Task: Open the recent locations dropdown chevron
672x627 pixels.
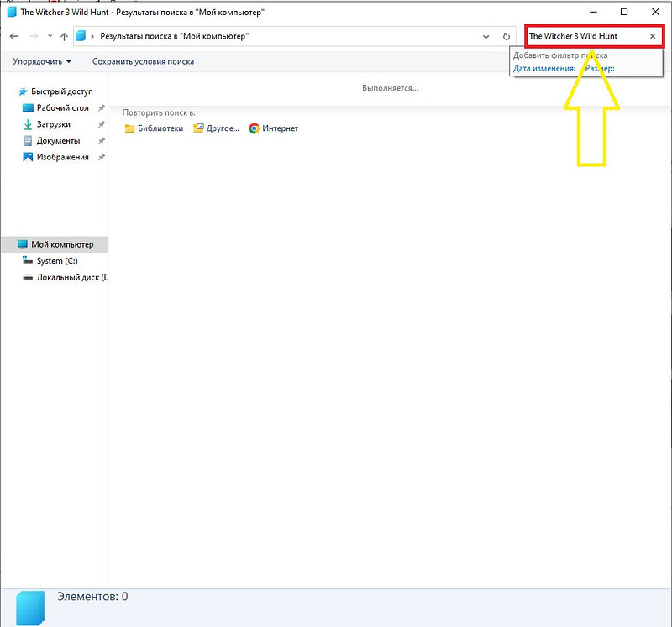Action: click(x=50, y=37)
